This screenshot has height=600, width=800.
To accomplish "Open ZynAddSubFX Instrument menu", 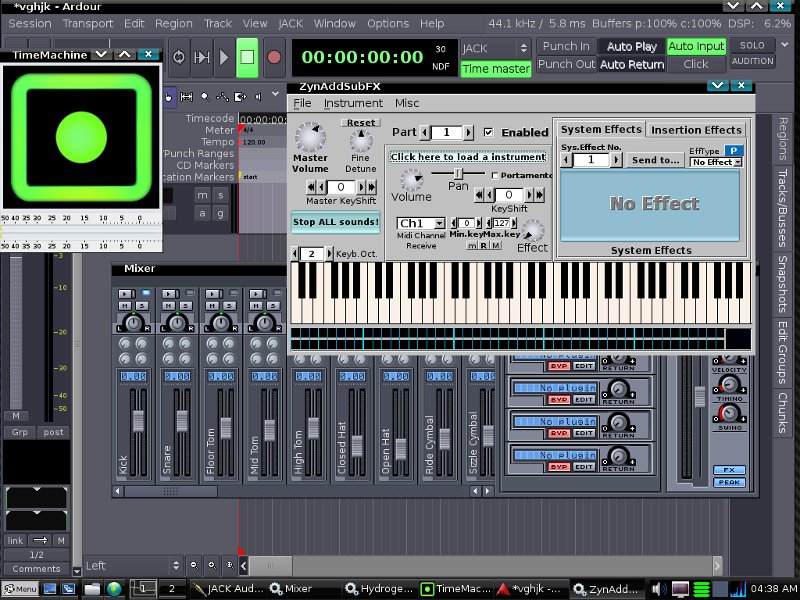I will [353, 104].
